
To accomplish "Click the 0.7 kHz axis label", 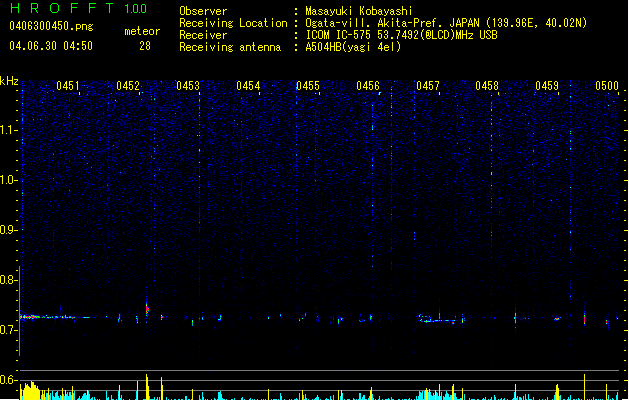I will point(9,330).
